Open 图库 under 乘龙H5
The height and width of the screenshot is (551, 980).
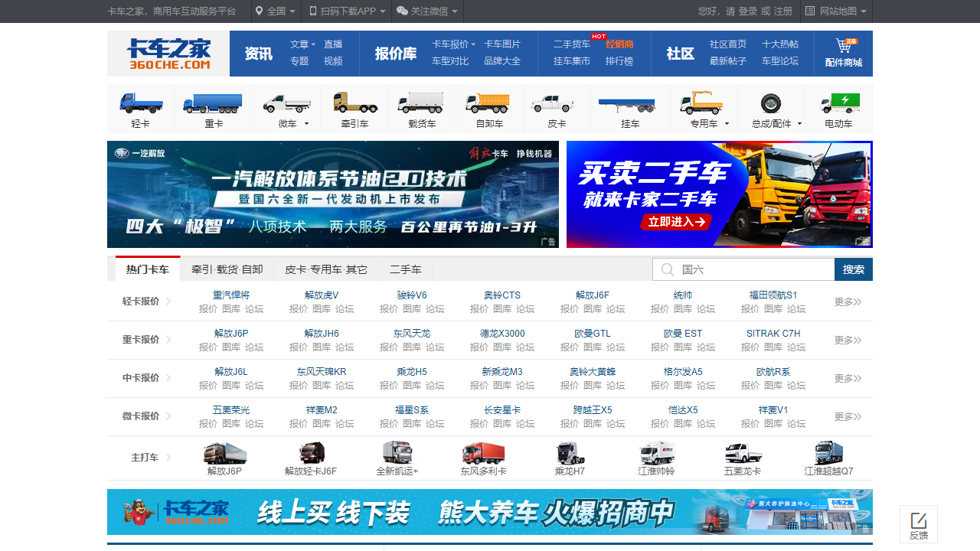412,386
